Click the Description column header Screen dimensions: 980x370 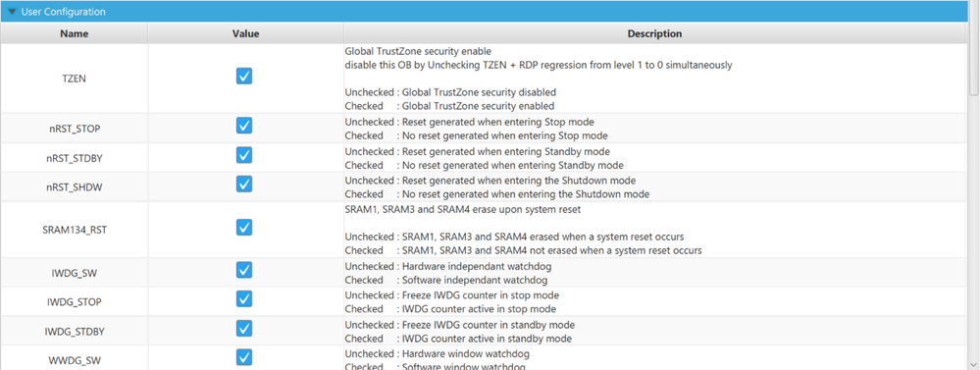(x=655, y=33)
